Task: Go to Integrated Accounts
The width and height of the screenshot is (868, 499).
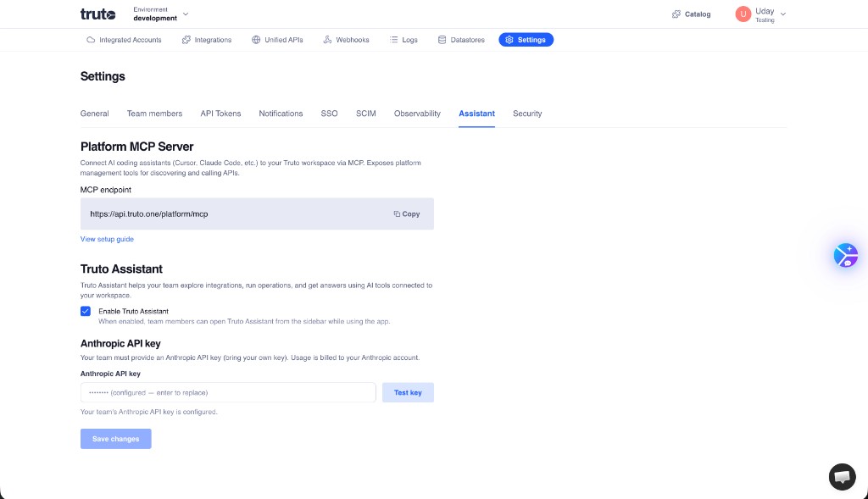Action: (124, 40)
